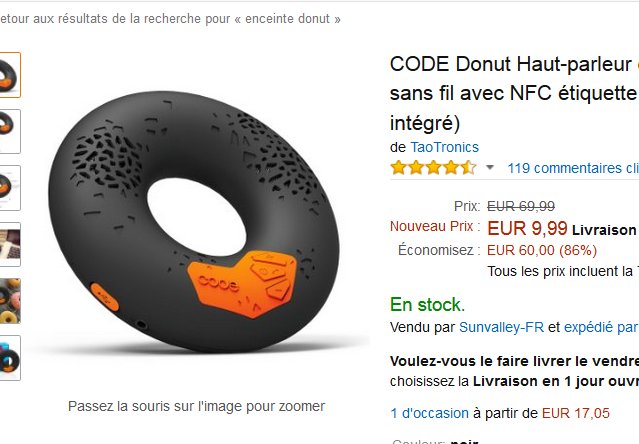
Task: Click the star rating icons
Action: [433, 168]
